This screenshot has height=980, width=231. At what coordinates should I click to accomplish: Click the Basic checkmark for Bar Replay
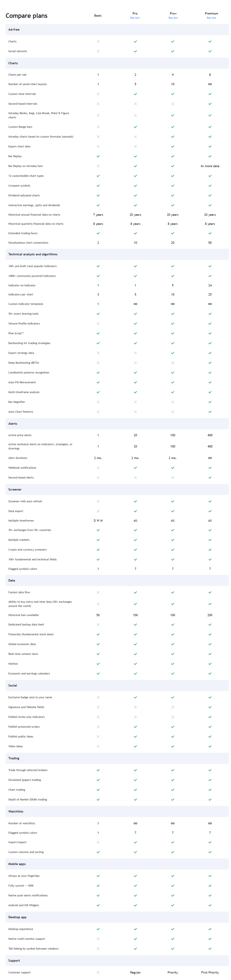click(98, 156)
